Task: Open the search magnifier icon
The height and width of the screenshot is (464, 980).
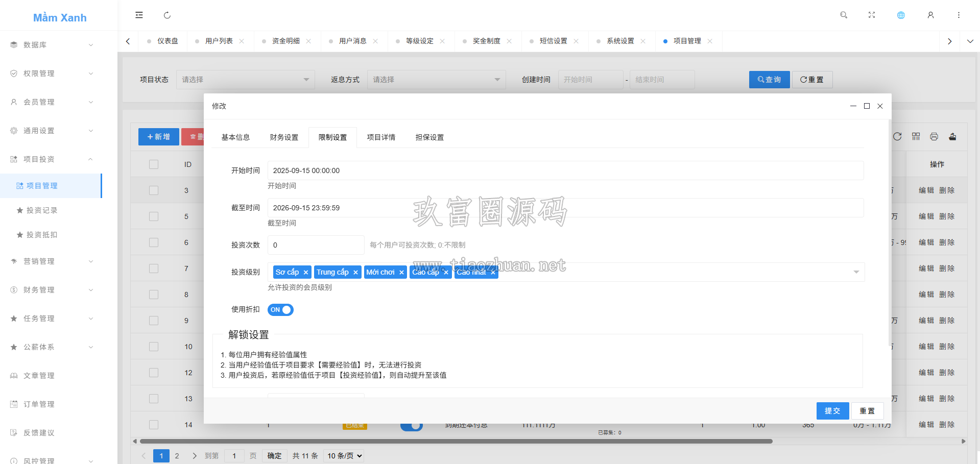Action: (x=844, y=15)
